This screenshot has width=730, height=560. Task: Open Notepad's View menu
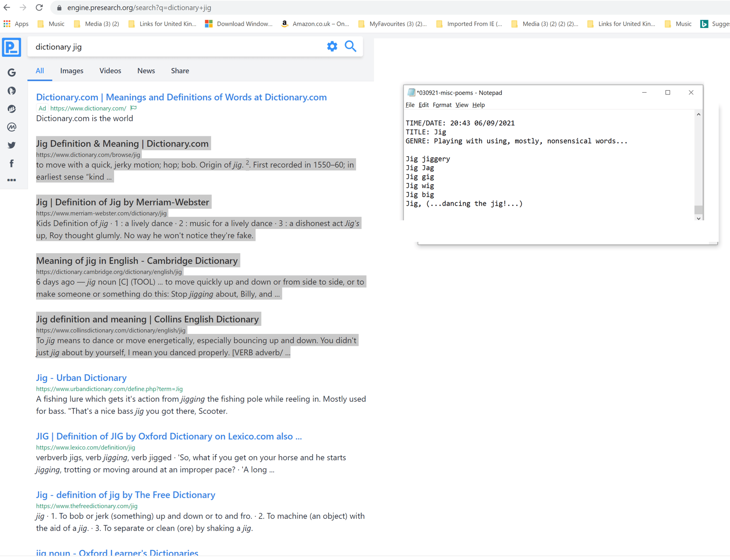(461, 105)
